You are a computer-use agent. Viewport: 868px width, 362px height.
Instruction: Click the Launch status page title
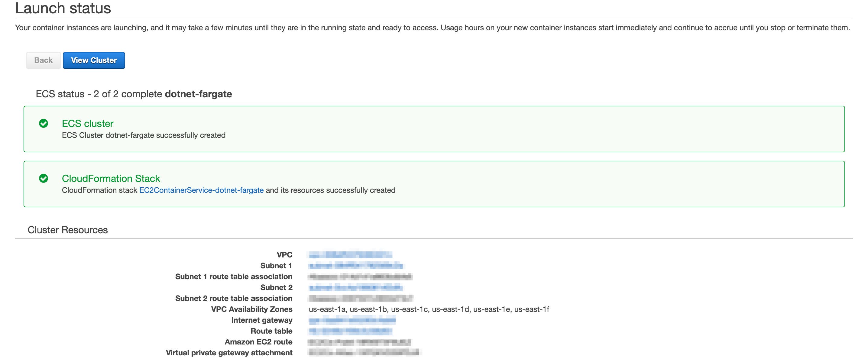pos(63,9)
